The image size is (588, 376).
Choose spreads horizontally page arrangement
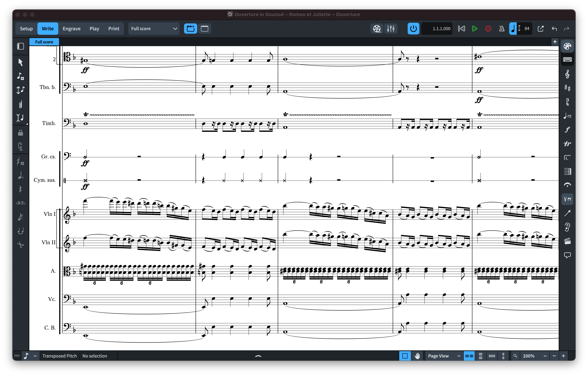469,356
